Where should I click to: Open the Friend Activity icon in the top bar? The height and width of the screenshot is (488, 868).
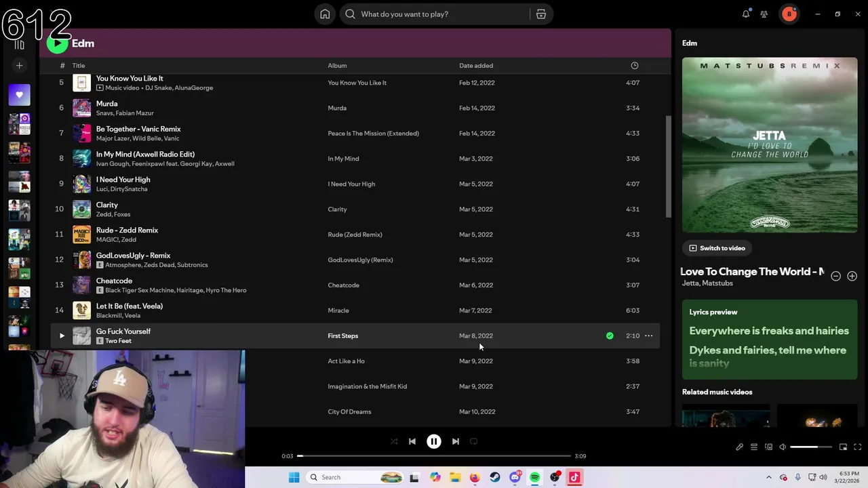764,14
